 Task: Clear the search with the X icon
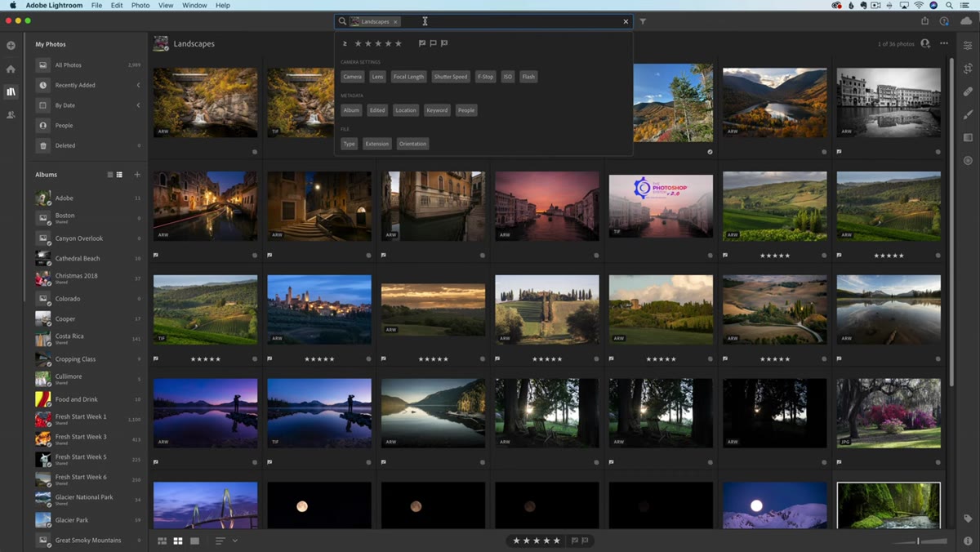(626, 21)
